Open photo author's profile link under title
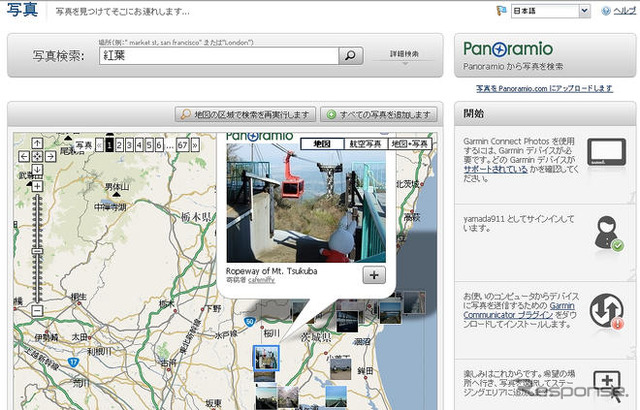 261,280
